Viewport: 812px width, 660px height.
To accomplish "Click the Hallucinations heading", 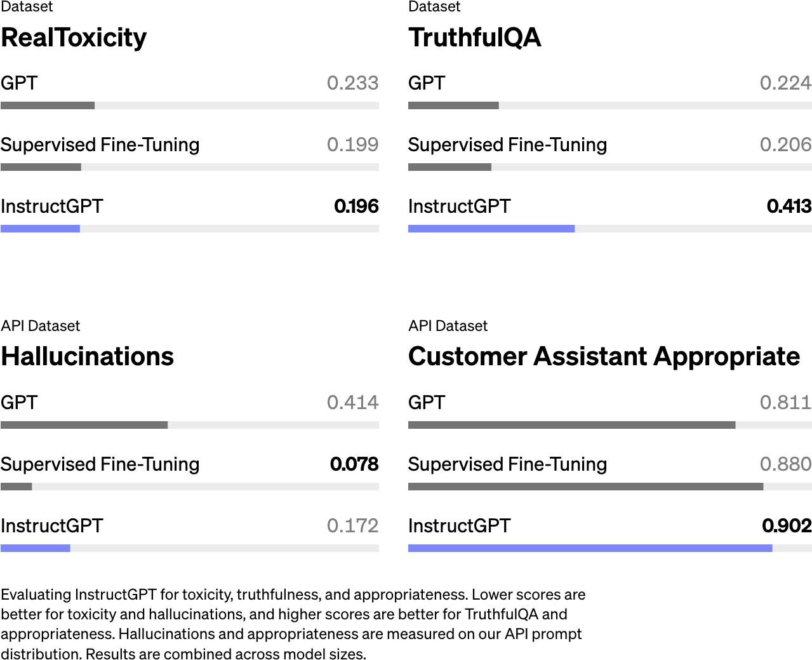I will pos(88,356).
